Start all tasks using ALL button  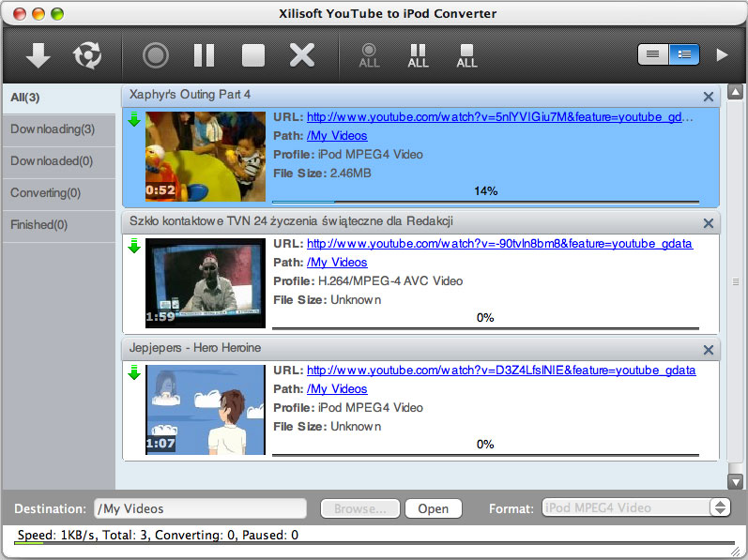(x=369, y=55)
